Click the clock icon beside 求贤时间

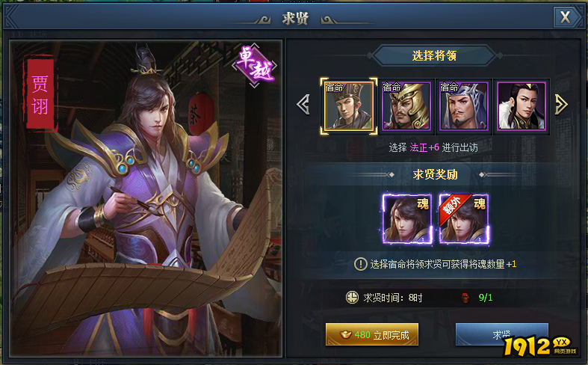(x=352, y=298)
